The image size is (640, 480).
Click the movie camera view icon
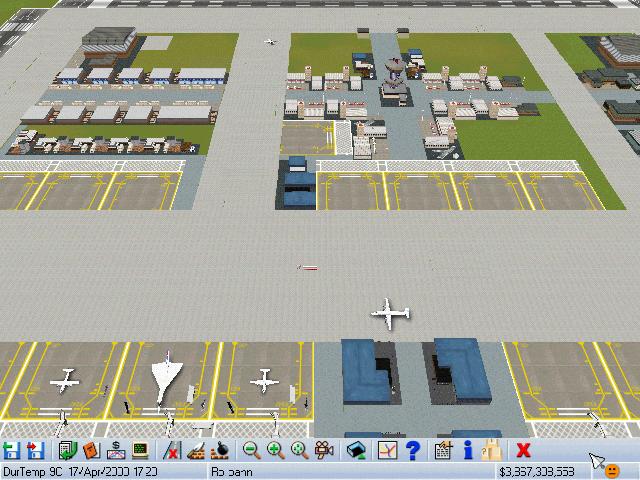click(324, 451)
